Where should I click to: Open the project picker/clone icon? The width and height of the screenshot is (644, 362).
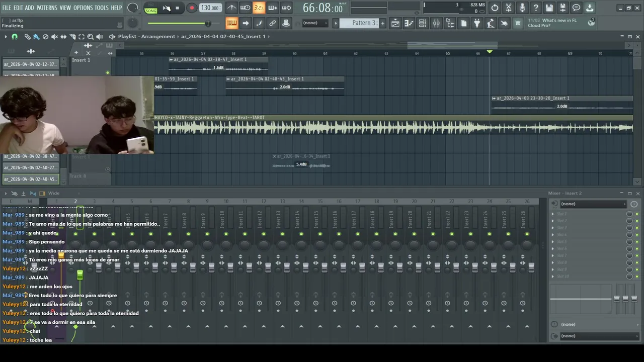coord(463,23)
